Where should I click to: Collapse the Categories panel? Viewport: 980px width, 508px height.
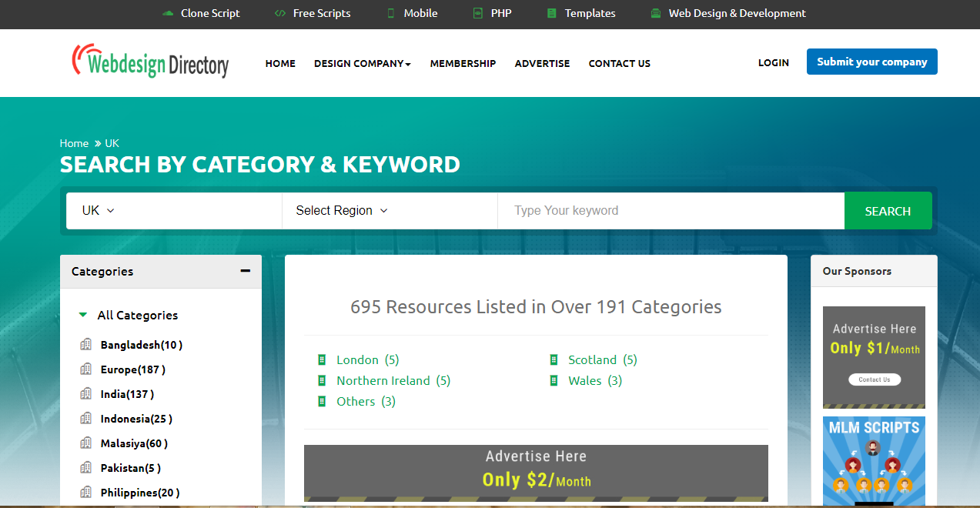245,271
